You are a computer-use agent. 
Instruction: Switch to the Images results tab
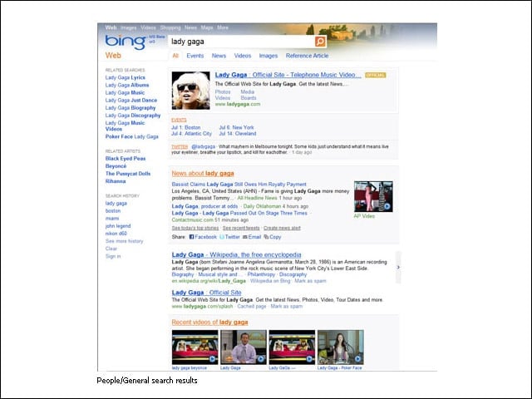pyautogui.click(x=268, y=56)
